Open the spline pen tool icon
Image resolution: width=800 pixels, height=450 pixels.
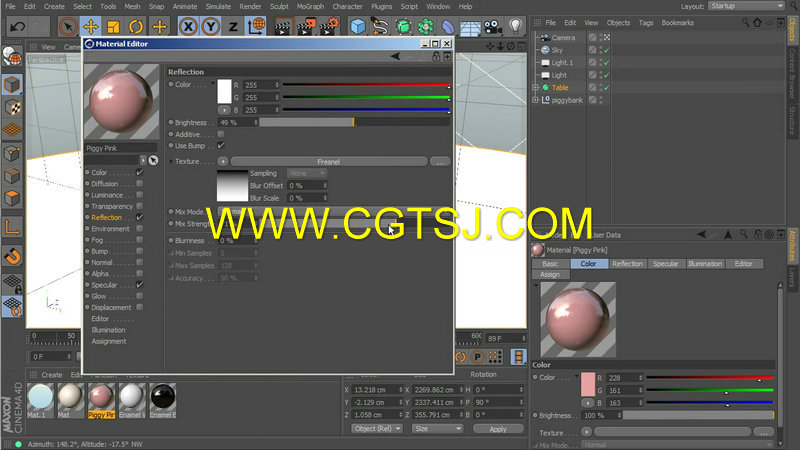click(x=380, y=26)
